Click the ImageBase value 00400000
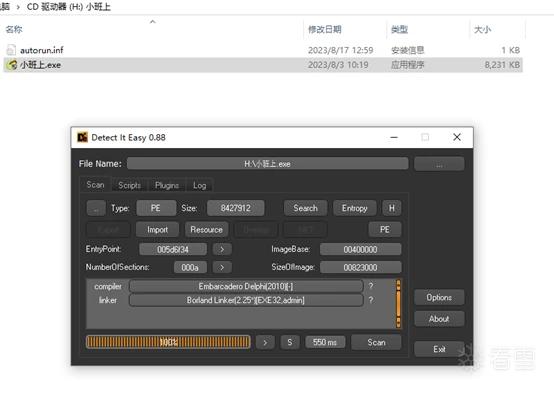This screenshot has height=393, width=554. [x=360, y=250]
